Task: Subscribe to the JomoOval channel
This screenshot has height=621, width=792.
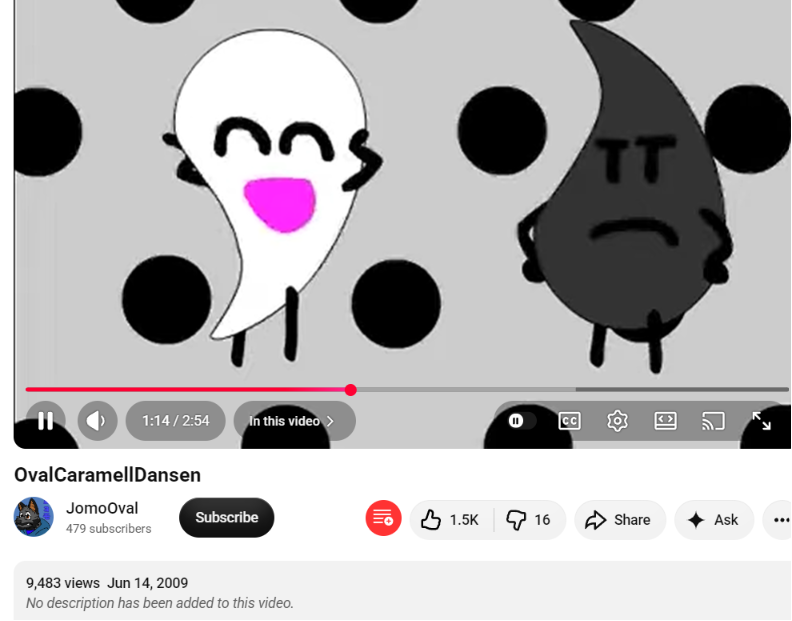Action: tap(227, 517)
